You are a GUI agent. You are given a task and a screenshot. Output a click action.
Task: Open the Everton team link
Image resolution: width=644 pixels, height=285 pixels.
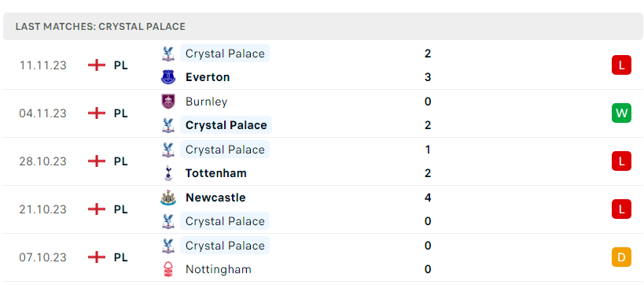pos(208,77)
